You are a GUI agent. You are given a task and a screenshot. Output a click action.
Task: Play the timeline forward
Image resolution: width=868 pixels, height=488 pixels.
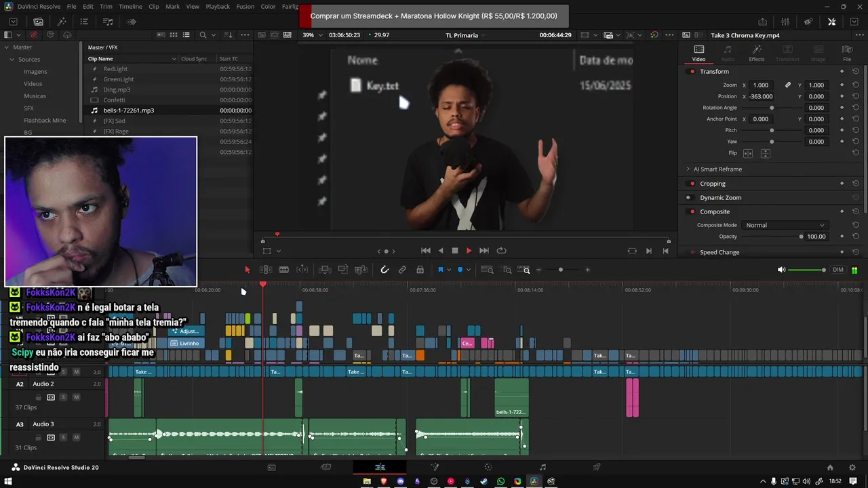click(x=469, y=251)
